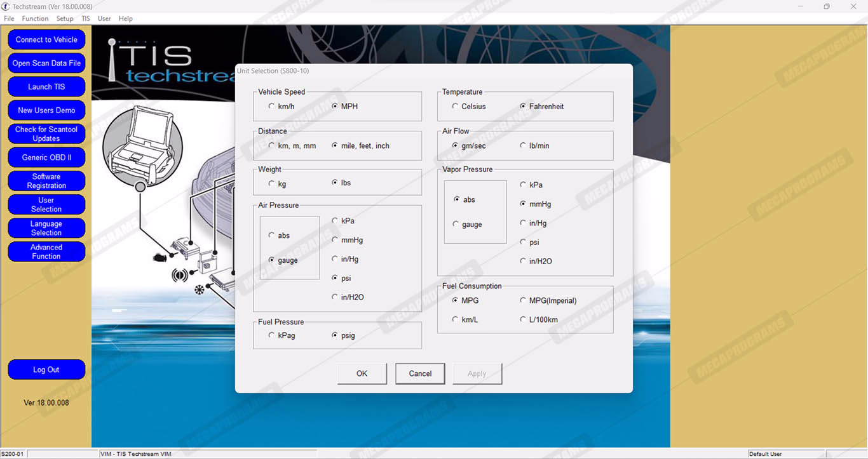Open Language Selection from the sidebar
This screenshot has height=459, width=868.
(46, 229)
